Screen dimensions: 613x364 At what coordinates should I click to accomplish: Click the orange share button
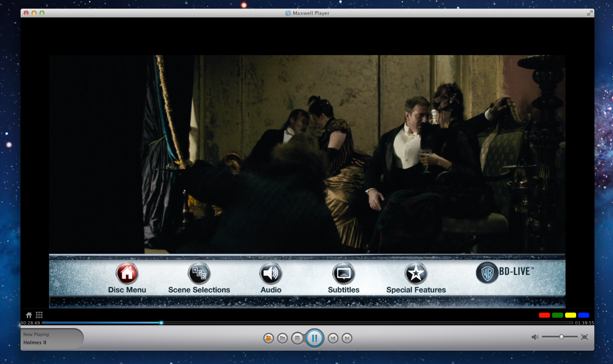click(x=268, y=339)
